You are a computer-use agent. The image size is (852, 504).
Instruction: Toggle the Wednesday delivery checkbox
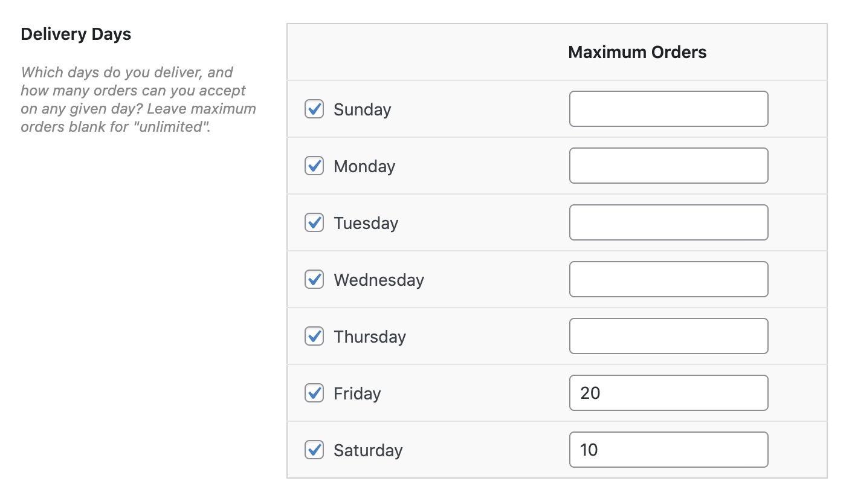tap(314, 280)
